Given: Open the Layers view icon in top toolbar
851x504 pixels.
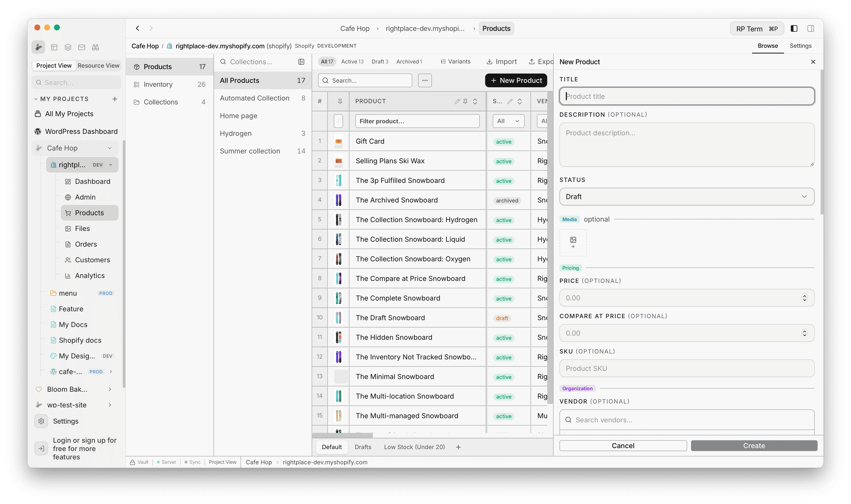Looking at the screenshot, I should point(68,47).
